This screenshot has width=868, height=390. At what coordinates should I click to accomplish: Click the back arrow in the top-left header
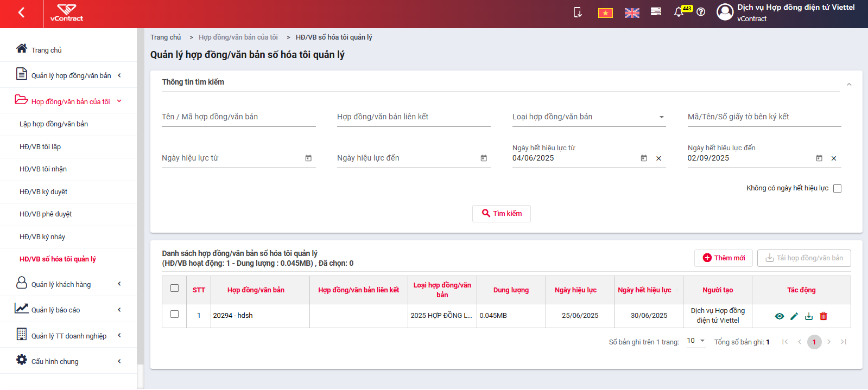point(21,12)
